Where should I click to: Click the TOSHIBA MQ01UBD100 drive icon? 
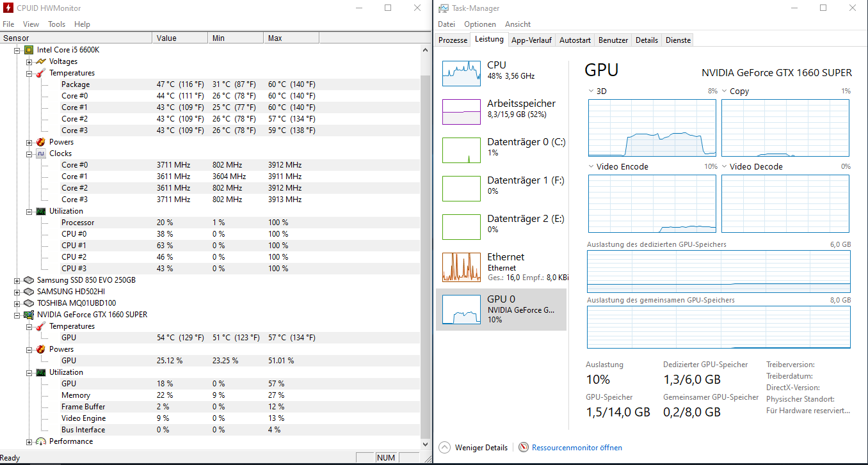click(x=29, y=303)
